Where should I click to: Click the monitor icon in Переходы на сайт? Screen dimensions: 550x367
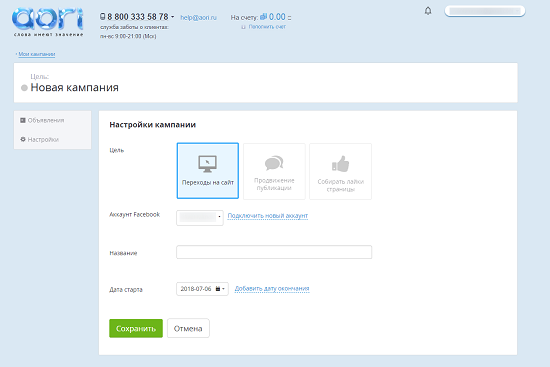(207, 164)
